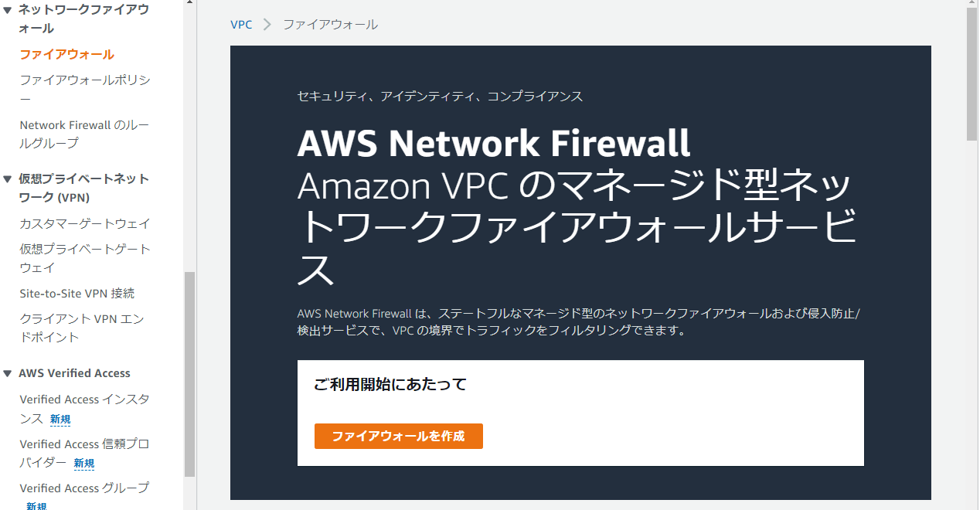The image size is (980, 510).
Task: Open Site-to-Site VPN 接続
Action: click(77, 293)
